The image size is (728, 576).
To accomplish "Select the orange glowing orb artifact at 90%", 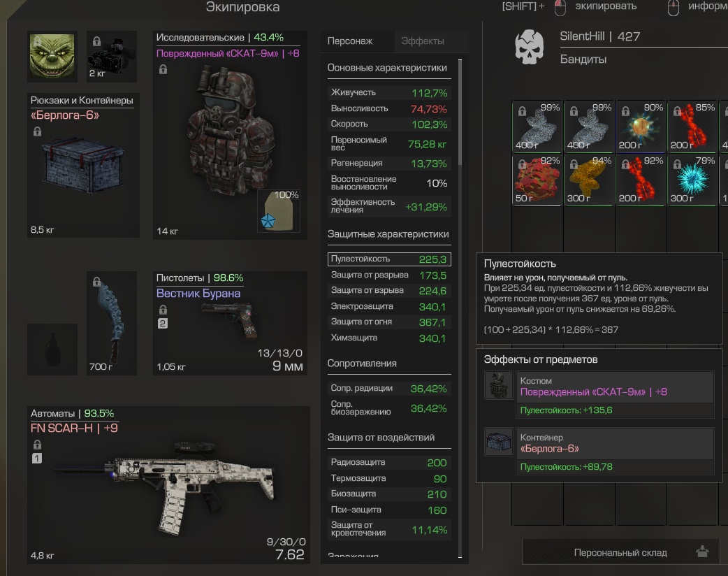I will tap(640, 127).
